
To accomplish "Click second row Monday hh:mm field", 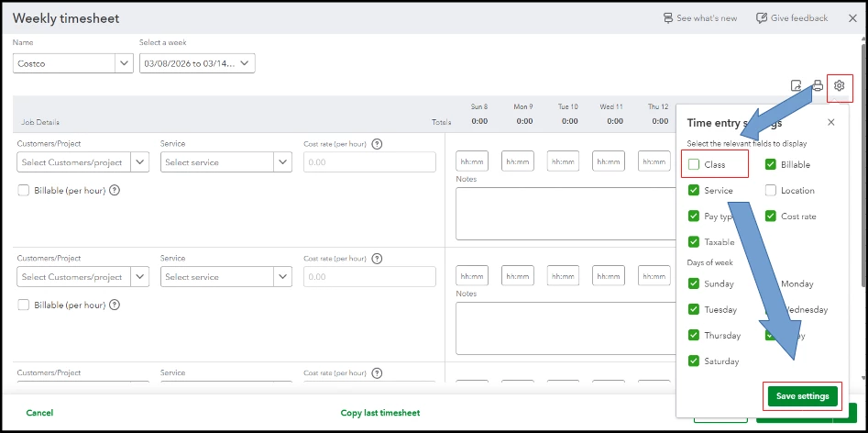I will pos(518,276).
